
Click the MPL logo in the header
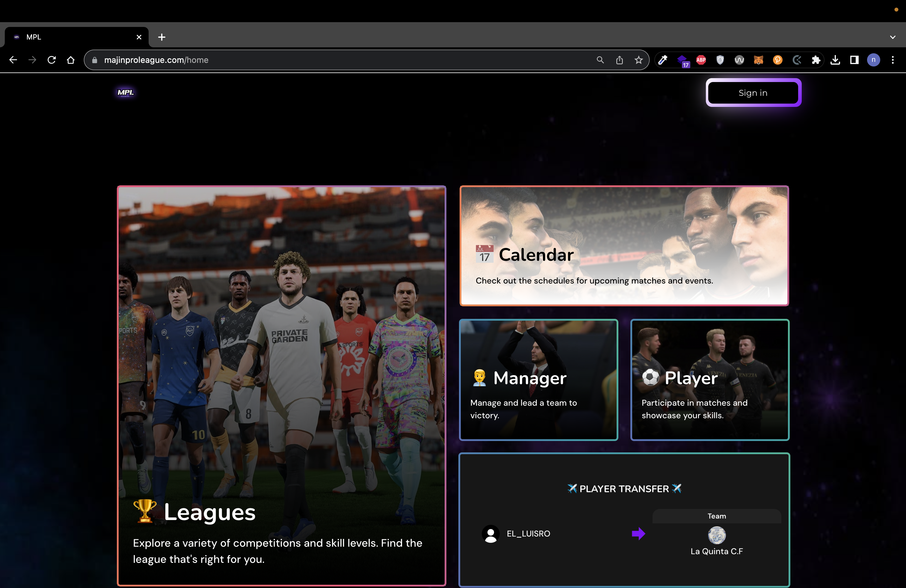point(126,93)
